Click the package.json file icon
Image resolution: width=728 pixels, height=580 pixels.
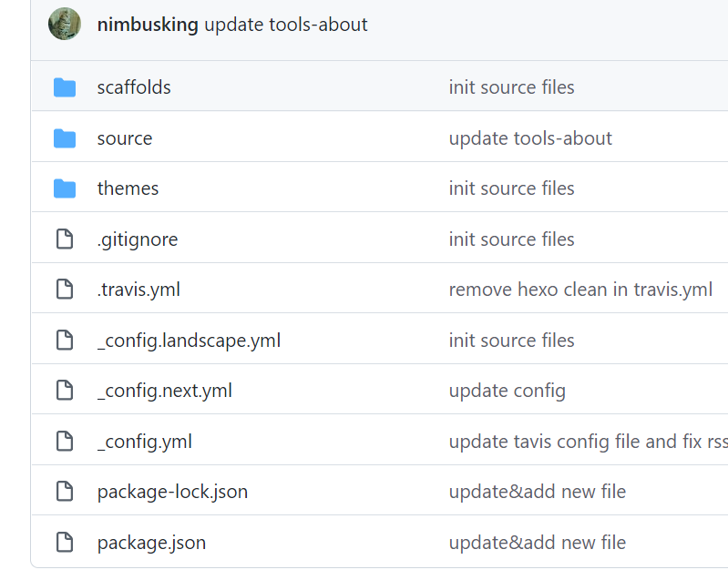pos(65,543)
